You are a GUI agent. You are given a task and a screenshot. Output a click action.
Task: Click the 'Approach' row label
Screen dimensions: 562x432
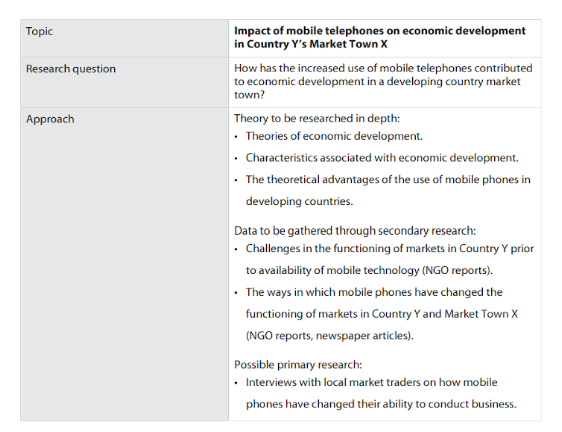[50, 119]
